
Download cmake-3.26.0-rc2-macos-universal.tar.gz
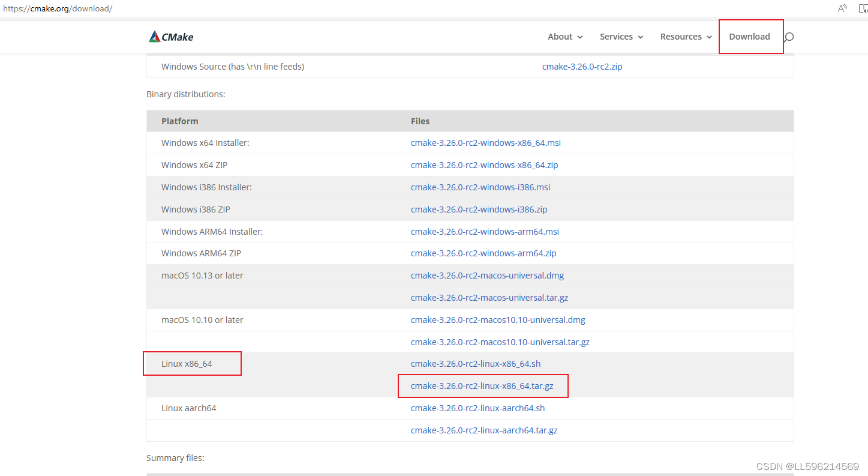[x=489, y=298]
